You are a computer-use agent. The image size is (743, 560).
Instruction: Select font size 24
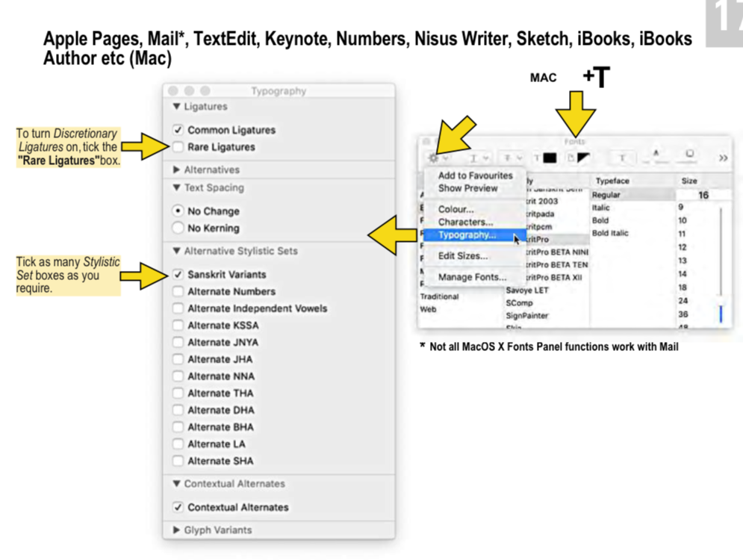click(683, 301)
